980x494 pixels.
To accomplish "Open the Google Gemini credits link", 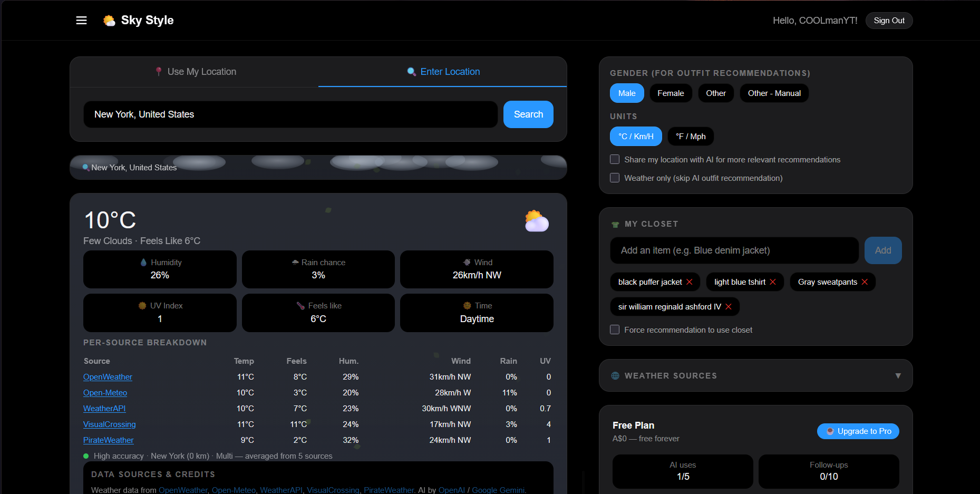I will tap(498, 490).
